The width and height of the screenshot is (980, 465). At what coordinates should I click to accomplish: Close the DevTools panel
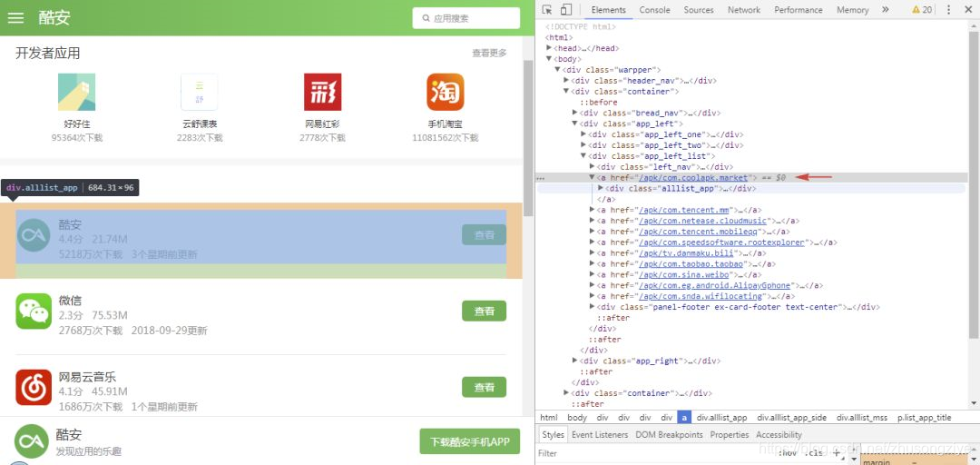click(x=967, y=9)
